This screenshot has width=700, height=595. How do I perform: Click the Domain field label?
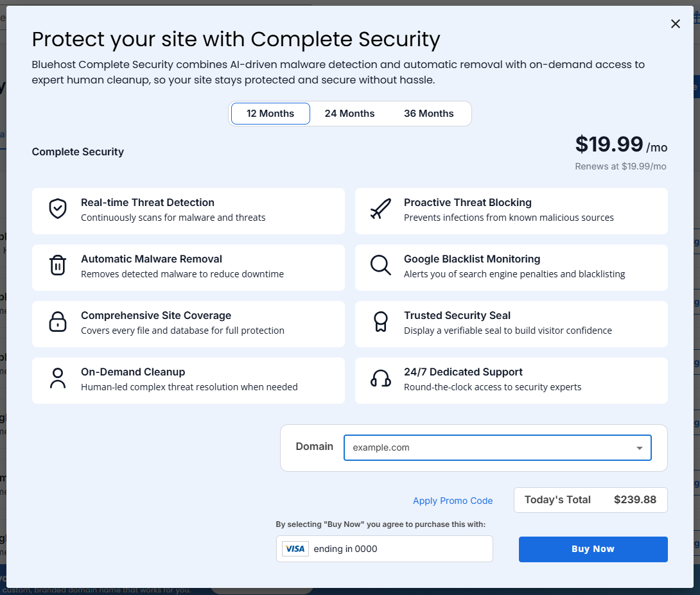click(314, 447)
